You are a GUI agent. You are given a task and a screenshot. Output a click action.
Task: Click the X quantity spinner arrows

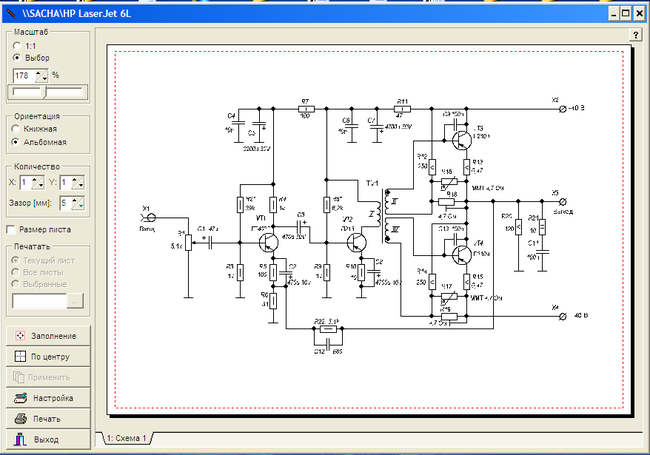click(x=37, y=182)
